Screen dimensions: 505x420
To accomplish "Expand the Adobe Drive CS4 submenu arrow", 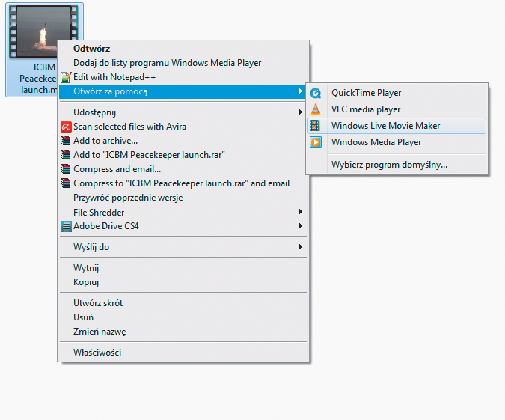I will 300,226.
